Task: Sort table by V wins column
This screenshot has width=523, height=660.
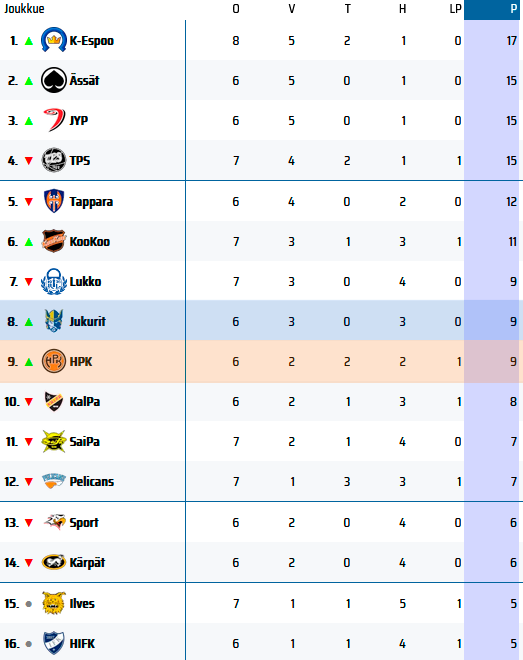Action: point(292,9)
